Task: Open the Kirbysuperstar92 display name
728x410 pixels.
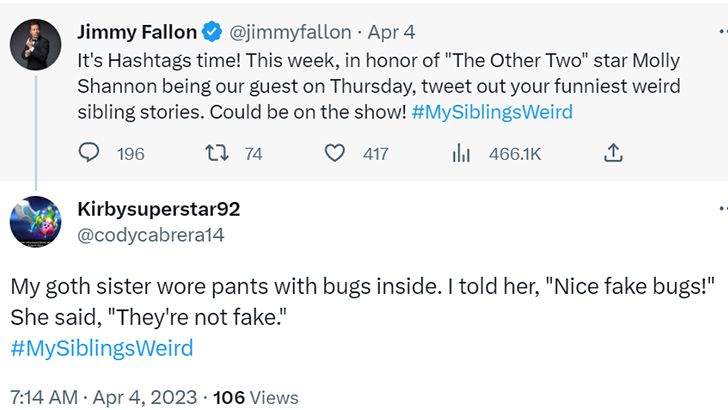Action: pyautogui.click(x=159, y=209)
